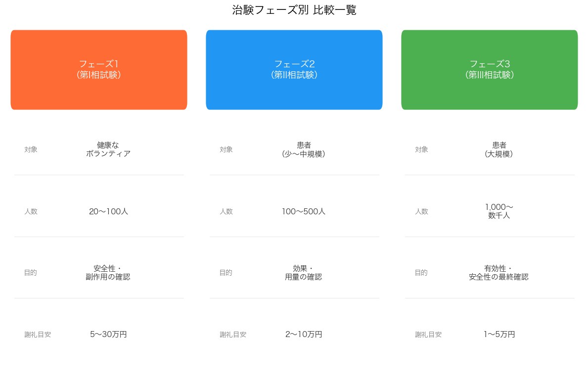Select the orange フェーズ1 header card
This screenshot has height=390, width=588.
(99, 70)
